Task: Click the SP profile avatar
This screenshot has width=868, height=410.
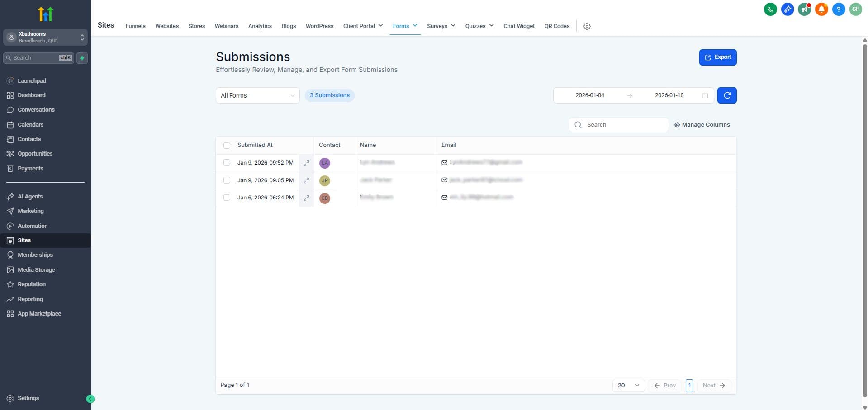Action: pos(856,9)
